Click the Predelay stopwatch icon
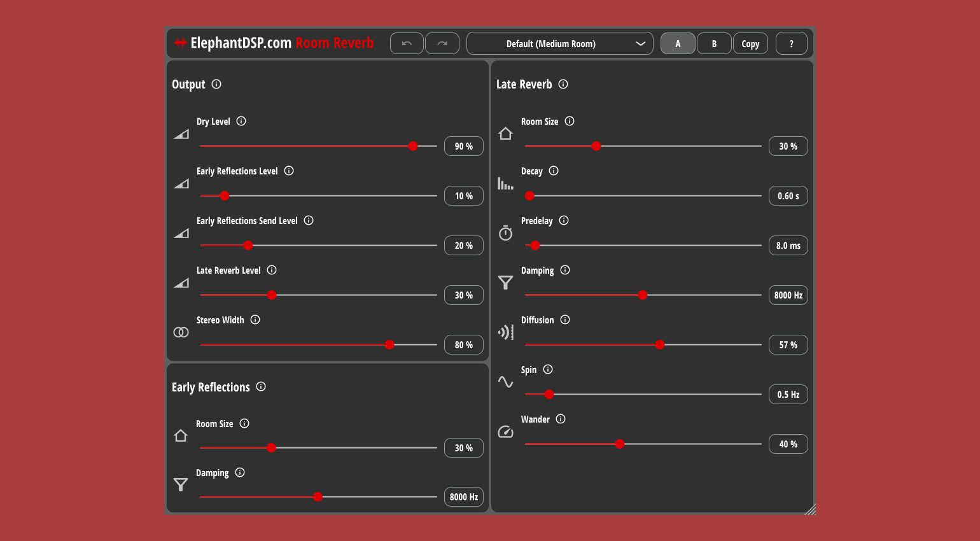 click(505, 233)
